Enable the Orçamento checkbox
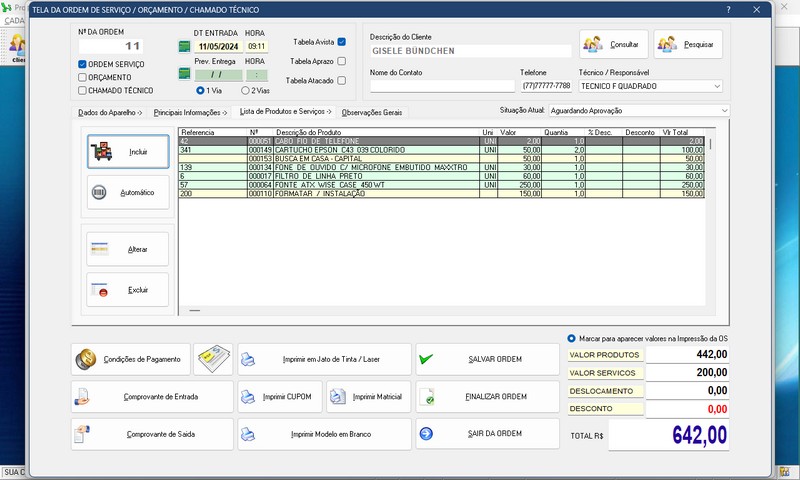The image size is (800, 480). 83,77
